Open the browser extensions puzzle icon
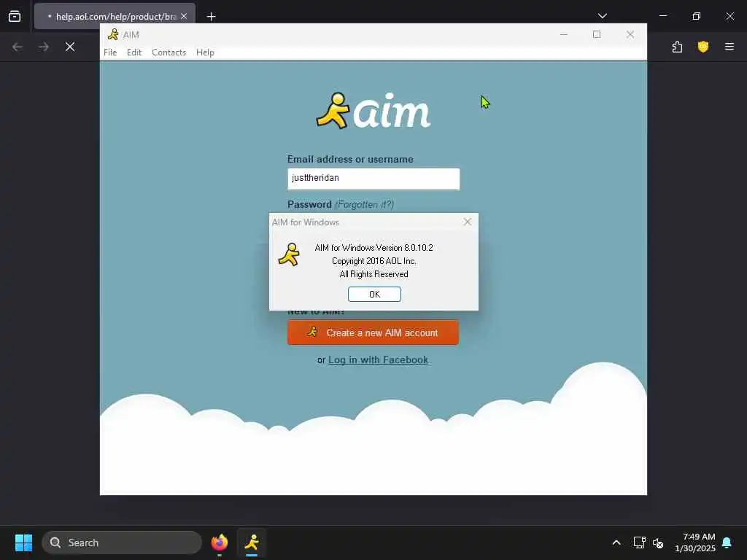The height and width of the screenshot is (560, 747). tap(677, 47)
